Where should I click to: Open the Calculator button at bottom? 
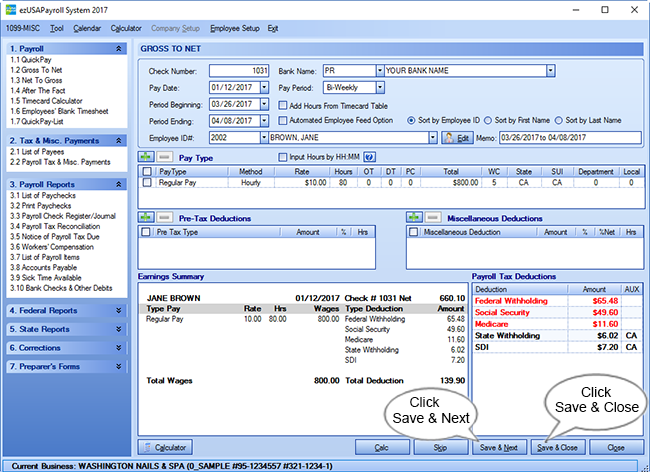[x=167, y=447]
